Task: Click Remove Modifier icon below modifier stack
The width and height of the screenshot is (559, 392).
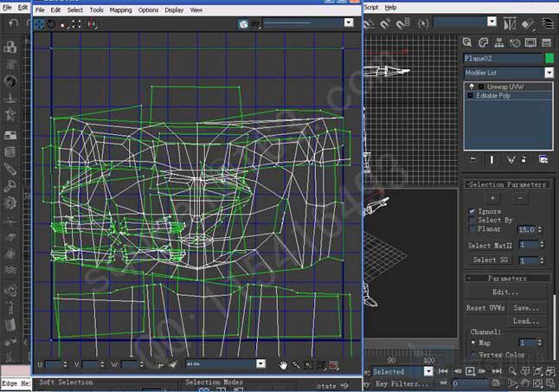Action: tap(524, 159)
